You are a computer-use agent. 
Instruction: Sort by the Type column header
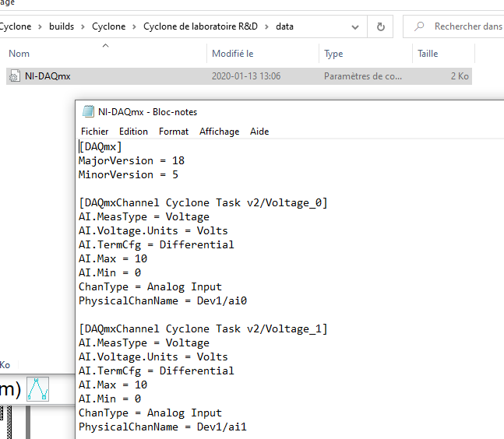(x=333, y=54)
